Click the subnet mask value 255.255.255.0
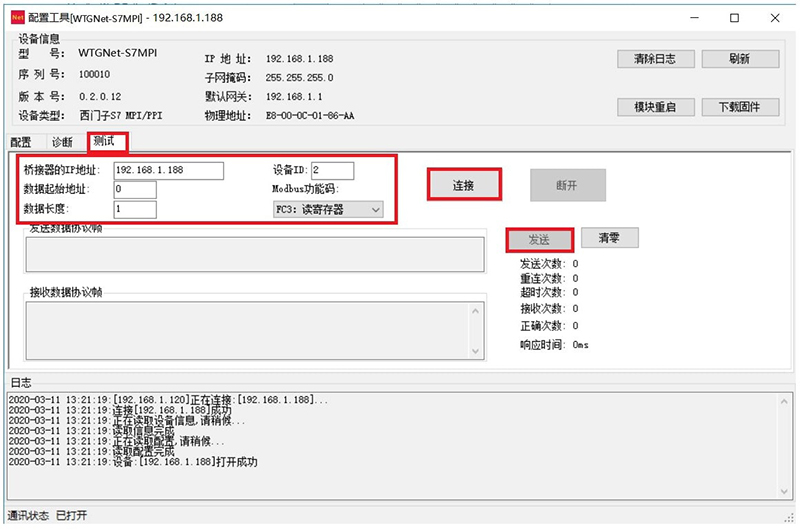The image size is (800, 530). point(299,78)
